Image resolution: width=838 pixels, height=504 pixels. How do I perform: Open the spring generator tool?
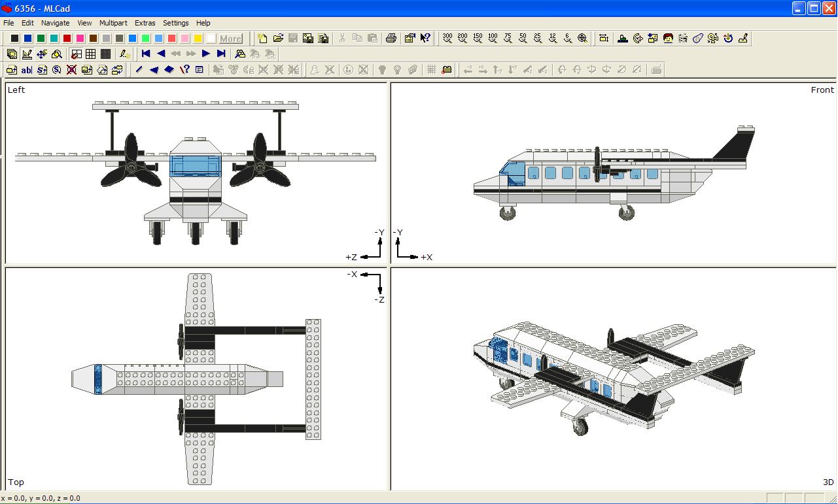point(683,39)
